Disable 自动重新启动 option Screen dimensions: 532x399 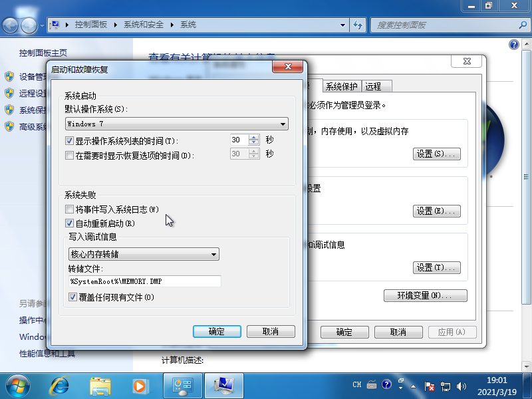(x=69, y=223)
